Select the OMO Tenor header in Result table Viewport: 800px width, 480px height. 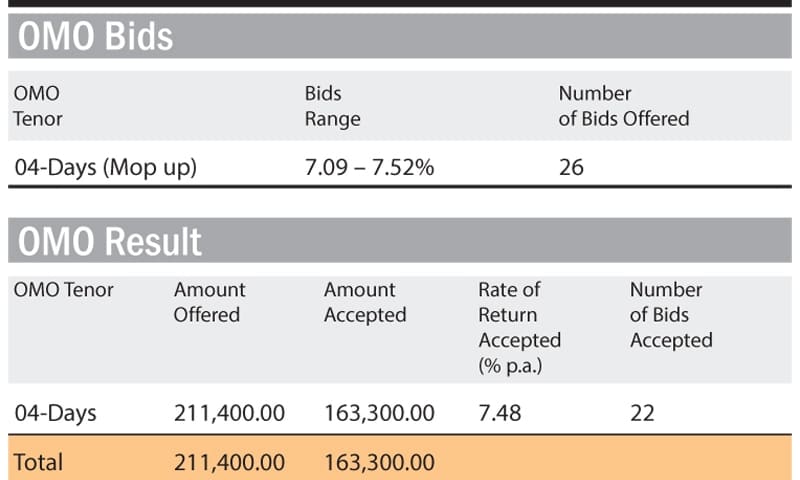63,290
